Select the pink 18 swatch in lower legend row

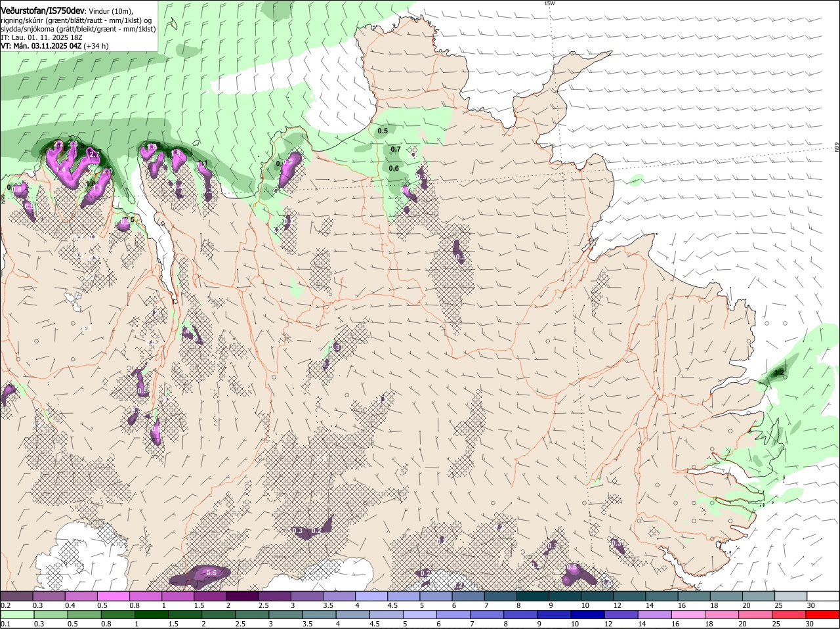pos(724,614)
